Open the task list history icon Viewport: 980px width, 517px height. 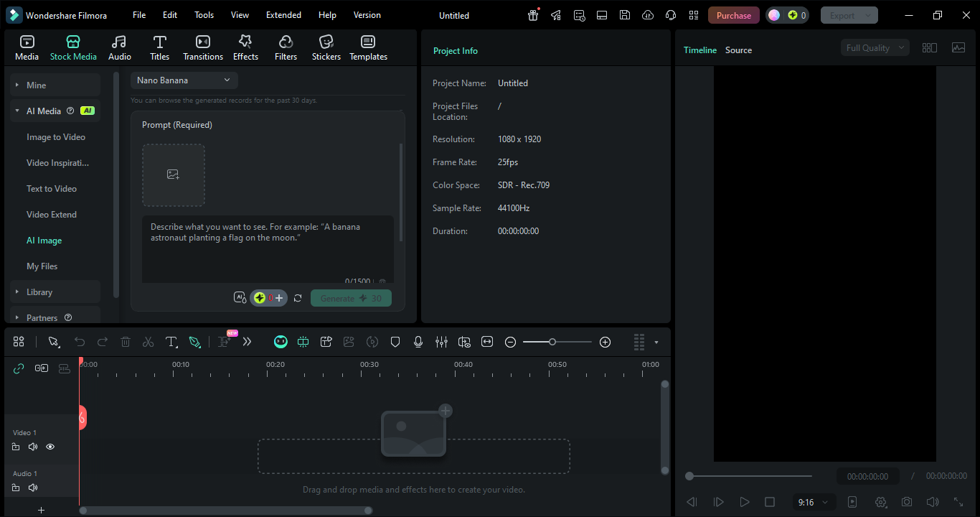(x=579, y=15)
